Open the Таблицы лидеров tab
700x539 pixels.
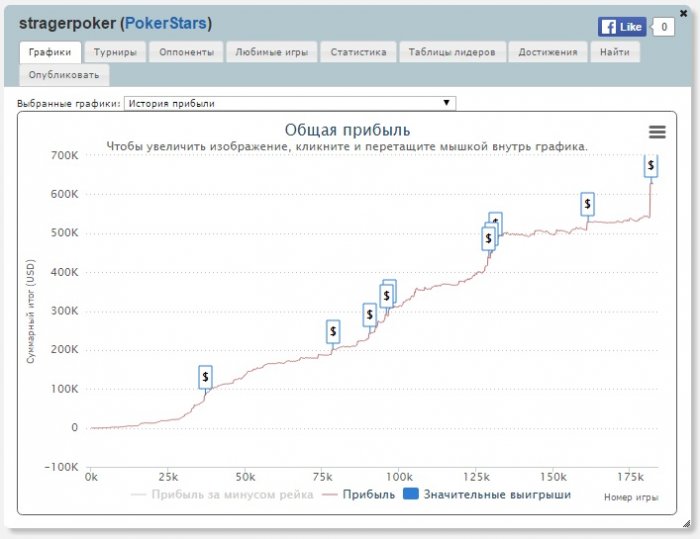452,52
